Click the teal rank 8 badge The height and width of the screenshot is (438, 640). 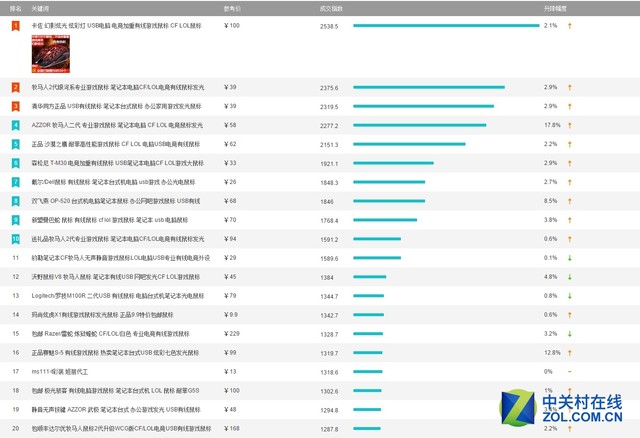(16, 201)
